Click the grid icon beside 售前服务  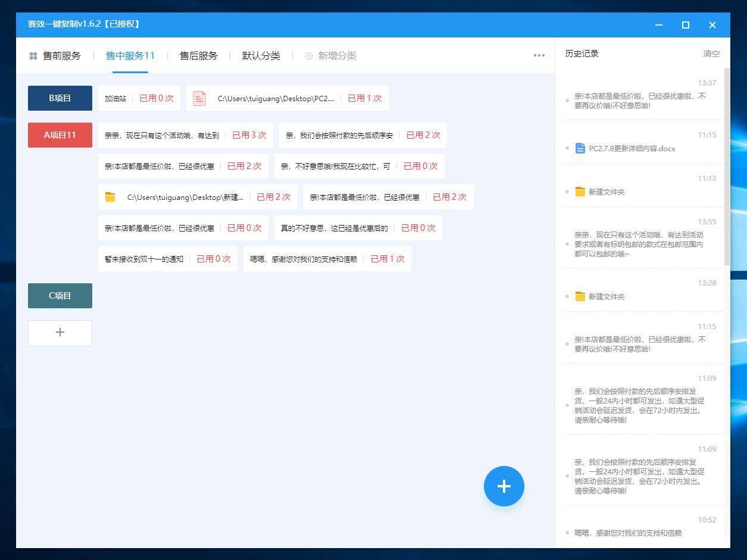(x=33, y=56)
